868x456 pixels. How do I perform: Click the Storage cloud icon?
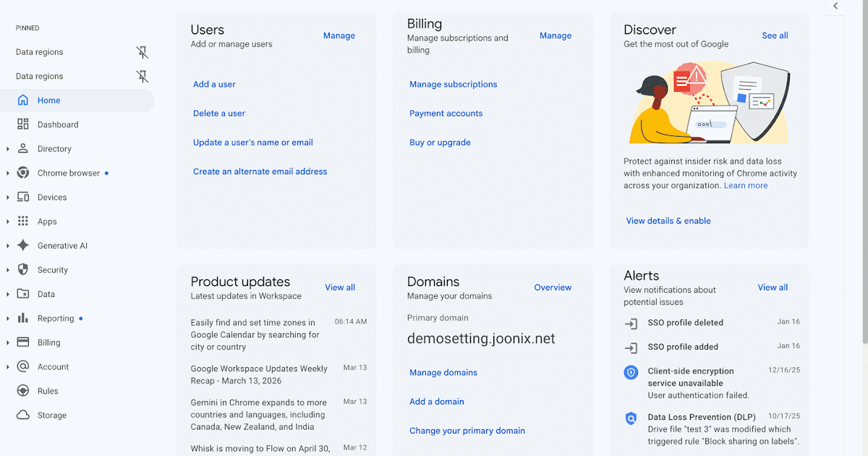[x=23, y=415]
